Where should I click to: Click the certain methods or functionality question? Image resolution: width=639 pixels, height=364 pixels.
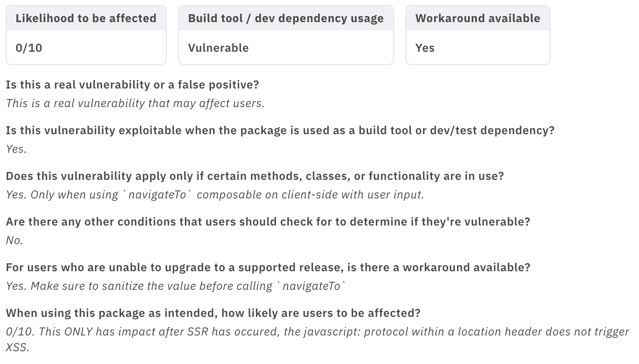pos(255,176)
